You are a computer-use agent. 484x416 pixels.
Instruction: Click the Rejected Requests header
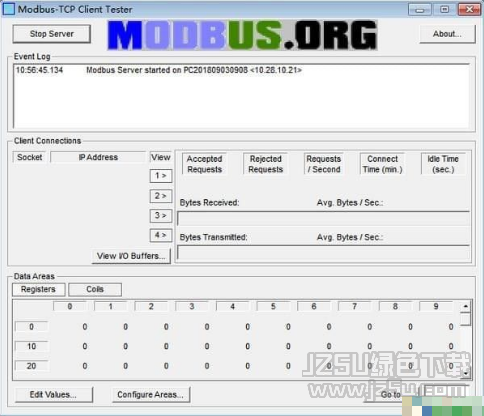[x=266, y=164]
